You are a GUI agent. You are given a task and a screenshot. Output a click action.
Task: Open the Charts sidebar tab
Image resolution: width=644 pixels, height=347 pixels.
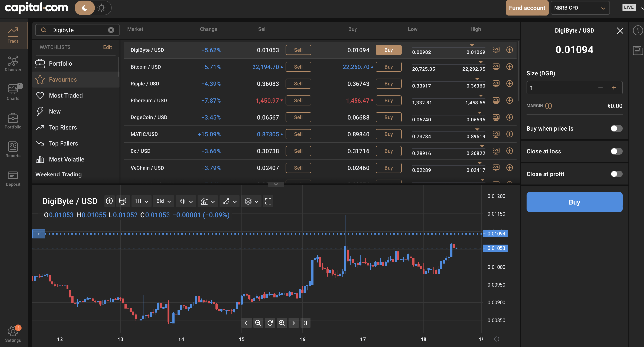[13, 92]
